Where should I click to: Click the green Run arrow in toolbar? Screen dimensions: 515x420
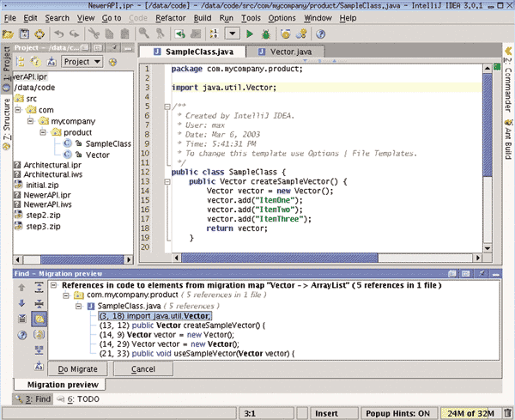pos(250,34)
